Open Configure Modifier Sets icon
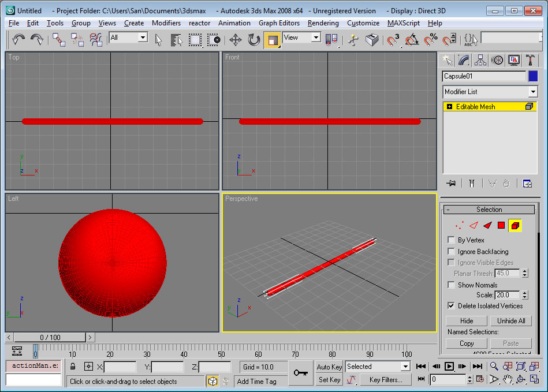The height and width of the screenshot is (392, 548). [527, 183]
